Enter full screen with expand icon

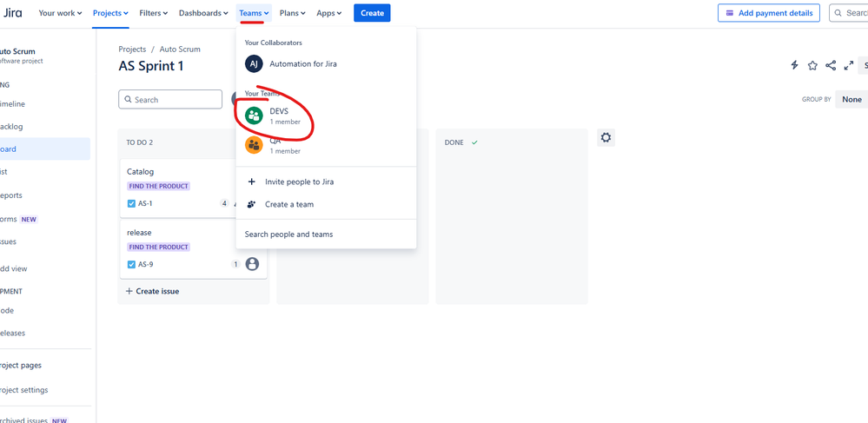coord(848,65)
